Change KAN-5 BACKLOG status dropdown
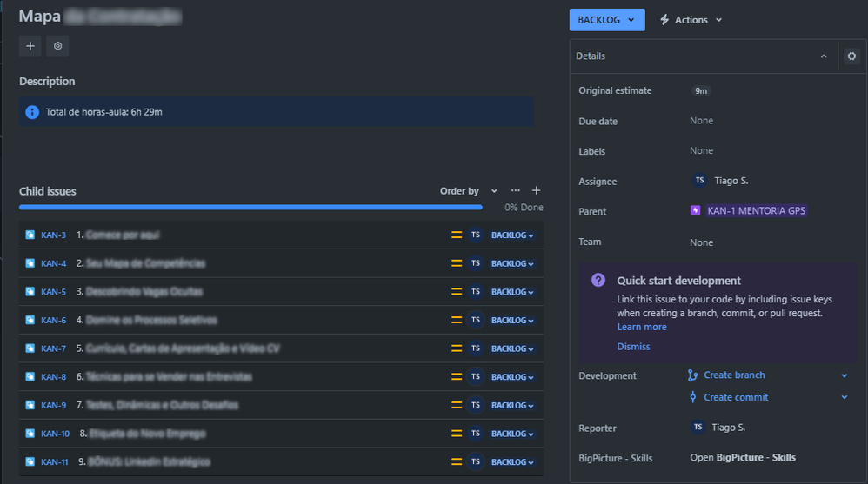Image resolution: width=868 pixels, height=484 pixels. pyautogui.click(x=512, y=291)
